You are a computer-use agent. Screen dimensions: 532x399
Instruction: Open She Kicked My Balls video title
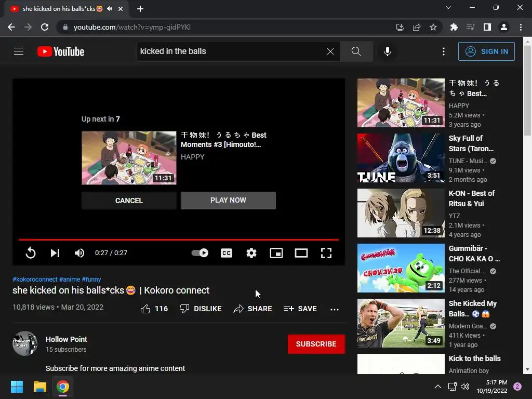pos(473,309)
